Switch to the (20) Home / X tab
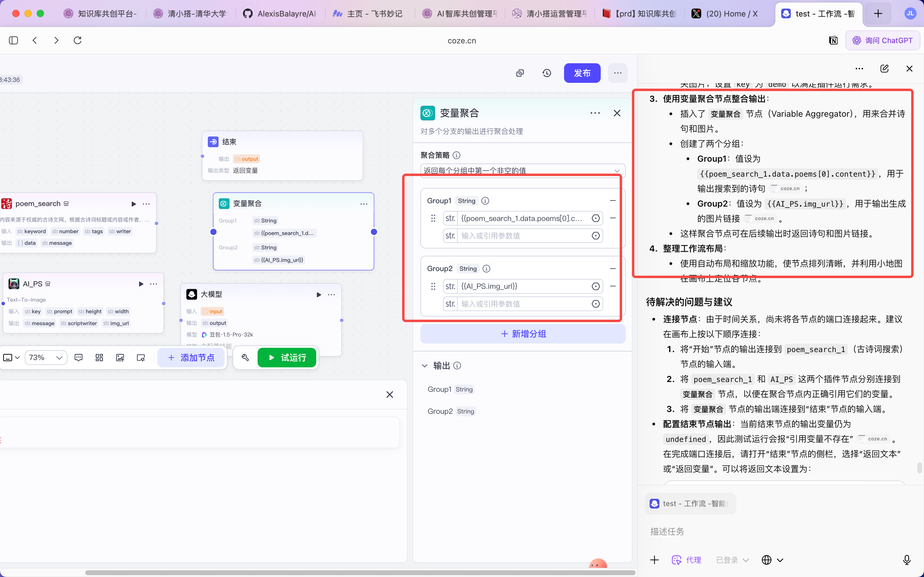Screen dimensions: 924x577 pyautogui.click(x=725, y=14)
